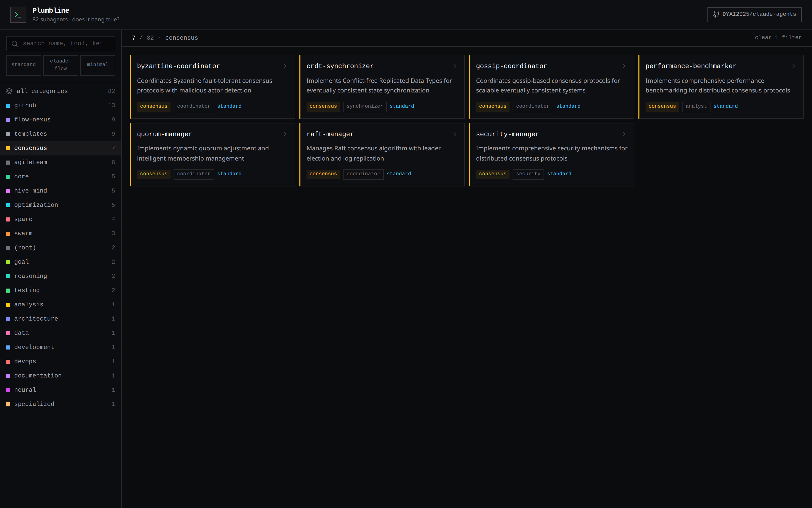Click standard label on raft-manager card

tap(399, 174)
